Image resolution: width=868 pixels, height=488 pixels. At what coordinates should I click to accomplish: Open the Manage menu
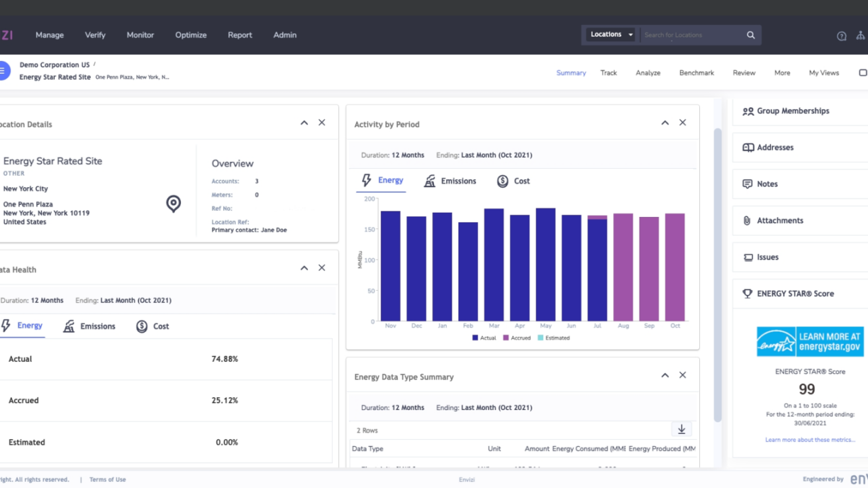click(x=50, y=35)
